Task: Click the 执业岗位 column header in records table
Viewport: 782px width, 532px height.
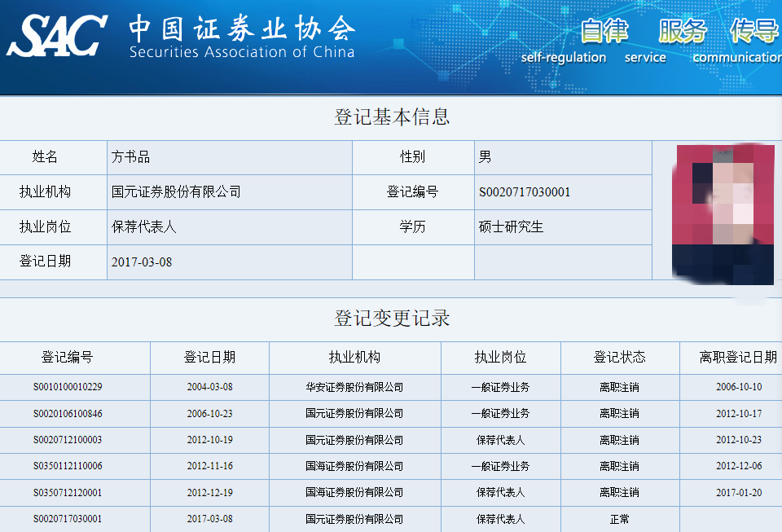Action: pyautogui.click(x=501, y=358)
